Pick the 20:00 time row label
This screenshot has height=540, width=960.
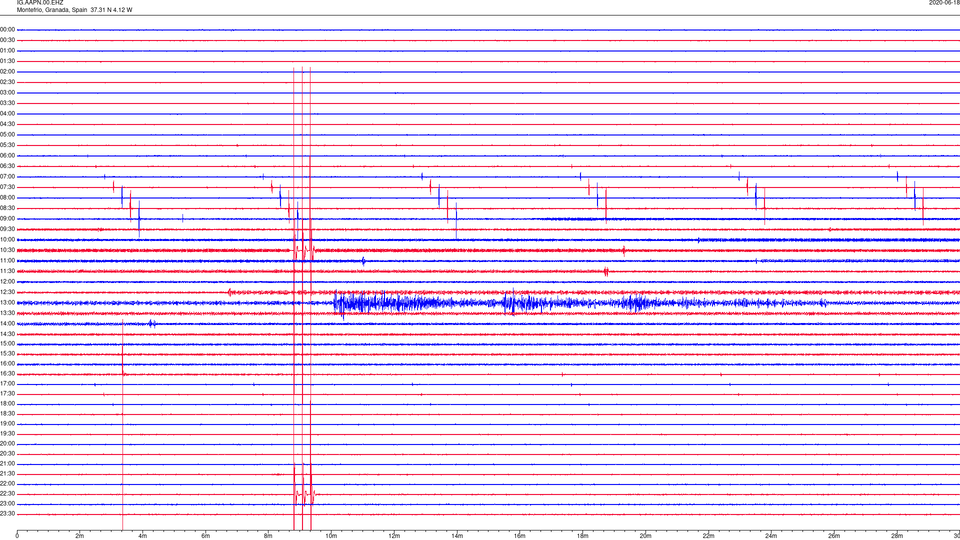point(8,444)
